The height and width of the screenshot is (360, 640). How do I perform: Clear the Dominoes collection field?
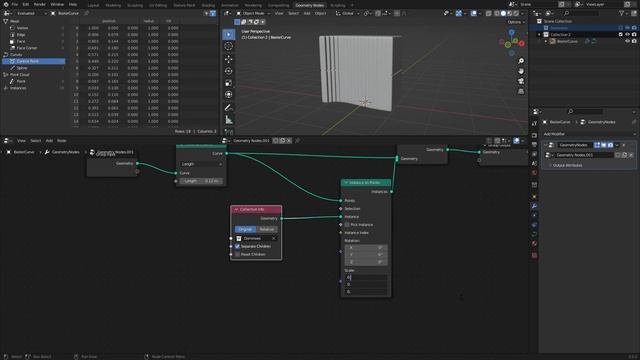tap(273, 238)
